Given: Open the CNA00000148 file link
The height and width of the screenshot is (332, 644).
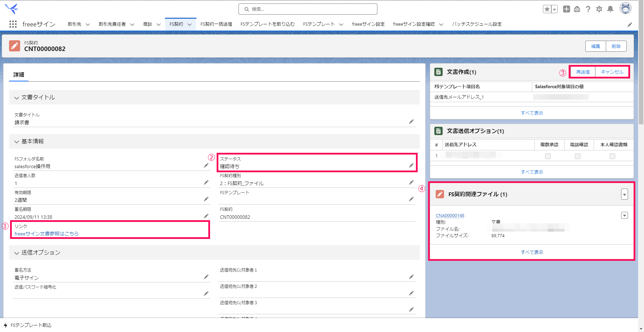Looking at the screenshot, I should coord(450,216).
